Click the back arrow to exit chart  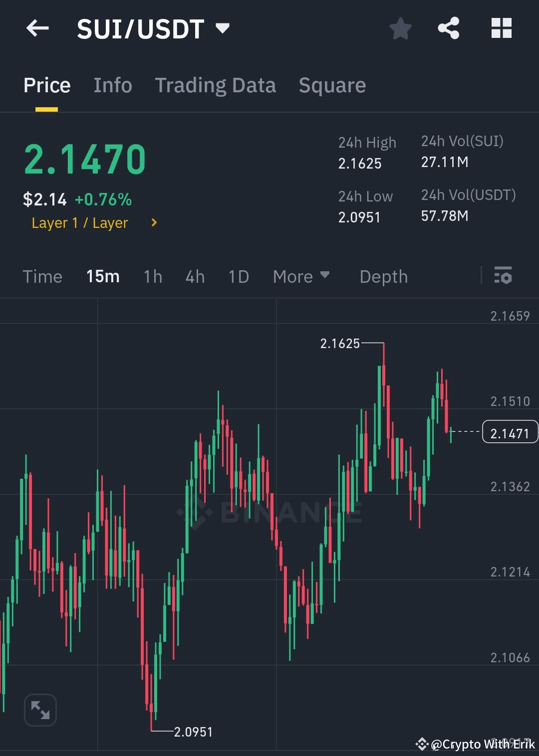[x=37, y=28]
